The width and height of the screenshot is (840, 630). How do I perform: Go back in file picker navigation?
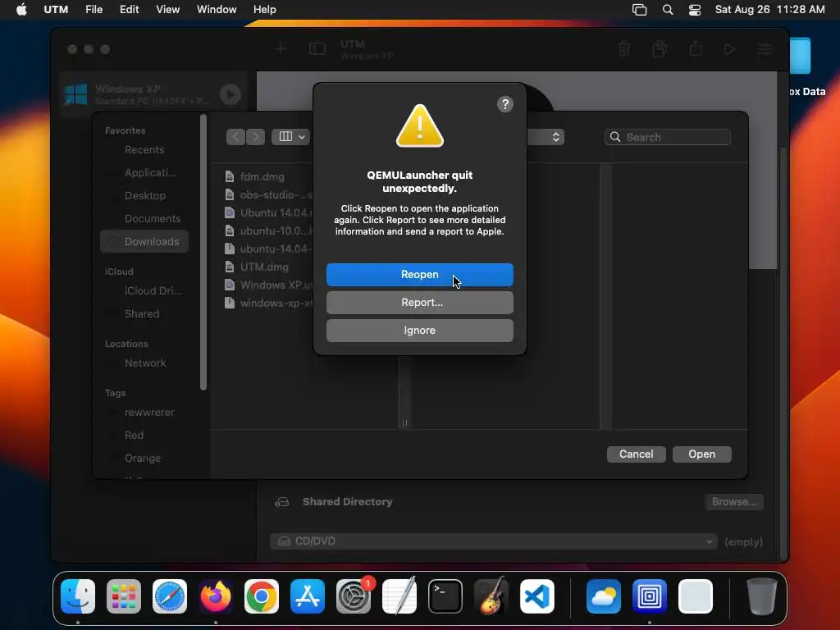click(x=235, y=137)
